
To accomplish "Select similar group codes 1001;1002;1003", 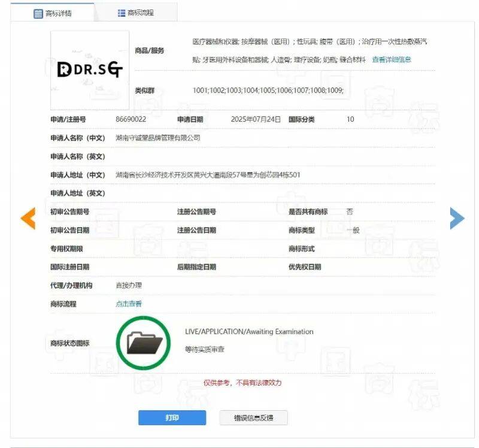I will point(268,90).
